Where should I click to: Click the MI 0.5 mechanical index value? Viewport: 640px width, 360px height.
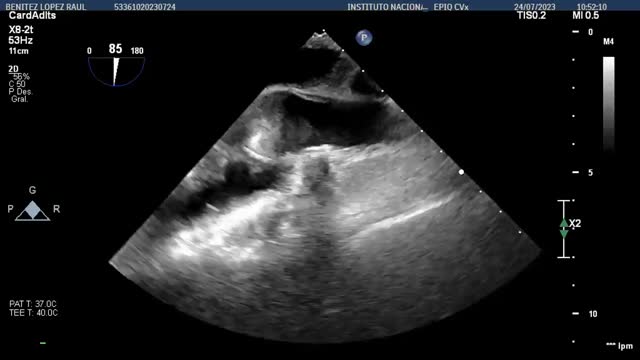coord(586,16)
